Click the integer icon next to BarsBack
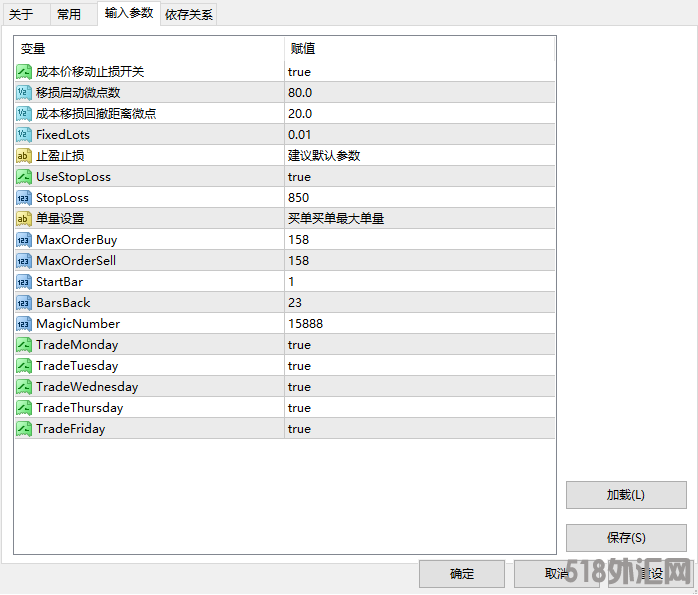Screen dimensions: 698x595 point(24,303)
